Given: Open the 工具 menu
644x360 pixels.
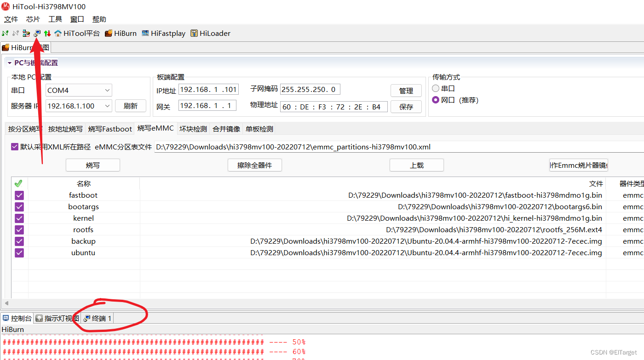Looking at the screenshot, I should [55, 19].
